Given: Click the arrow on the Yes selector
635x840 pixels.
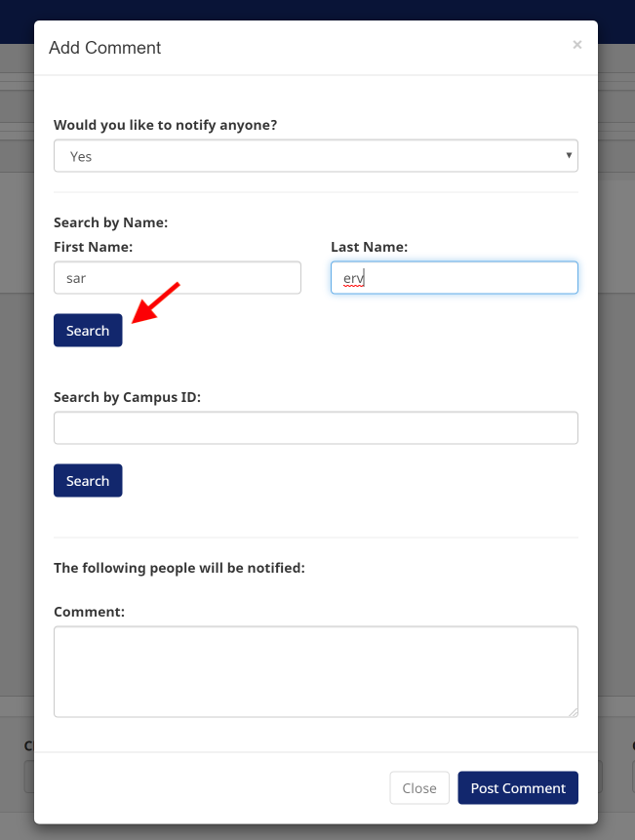Looking at the screenshot, I should tap(569, 155).
